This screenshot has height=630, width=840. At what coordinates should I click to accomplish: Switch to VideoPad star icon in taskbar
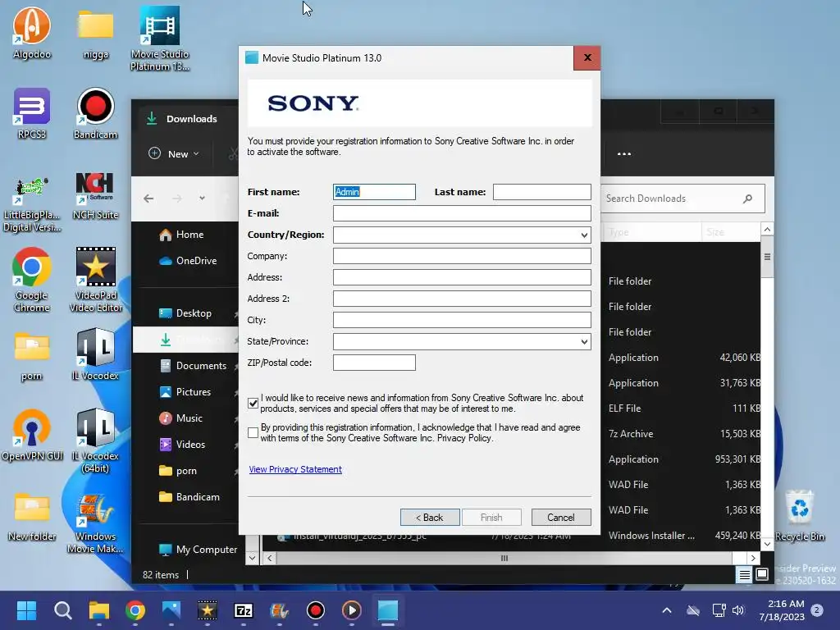click(x=208, y=610)
